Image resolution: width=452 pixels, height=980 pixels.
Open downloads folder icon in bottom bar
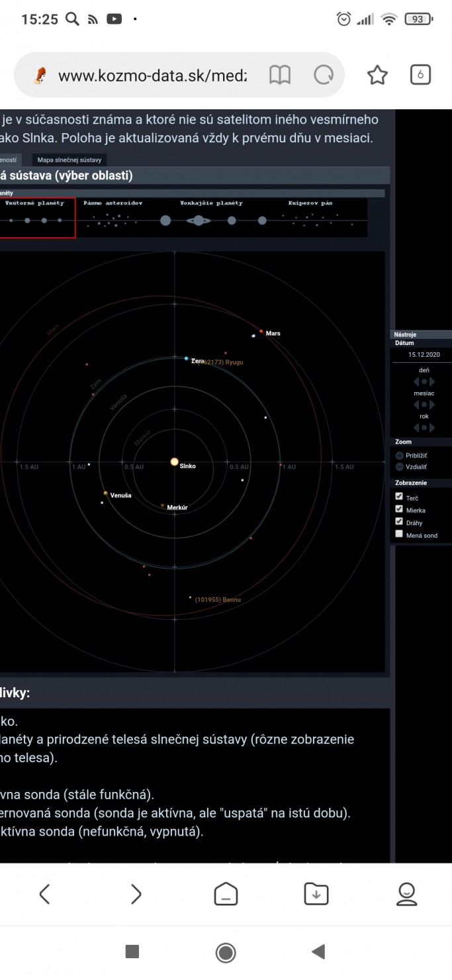316,894
